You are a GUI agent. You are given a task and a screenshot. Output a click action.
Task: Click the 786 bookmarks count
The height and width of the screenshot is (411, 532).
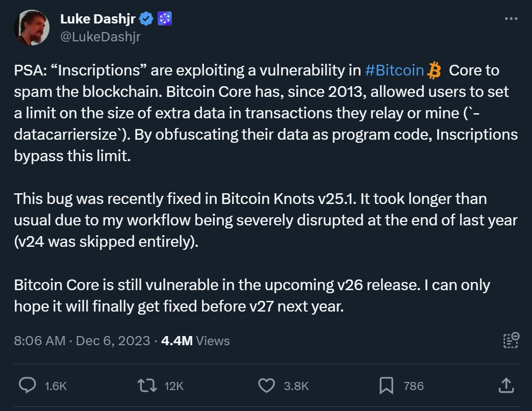(414, 386)
